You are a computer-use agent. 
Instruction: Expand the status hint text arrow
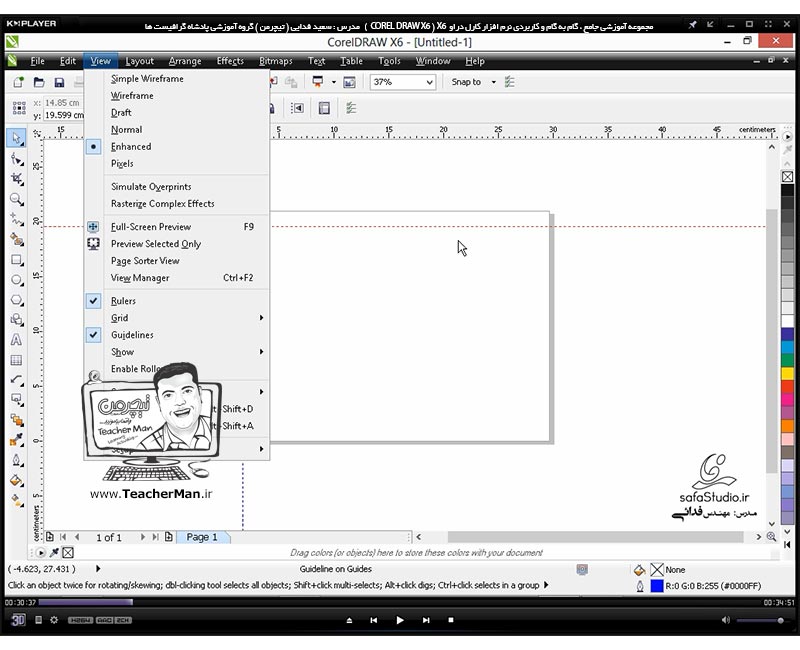coord(546,585)
